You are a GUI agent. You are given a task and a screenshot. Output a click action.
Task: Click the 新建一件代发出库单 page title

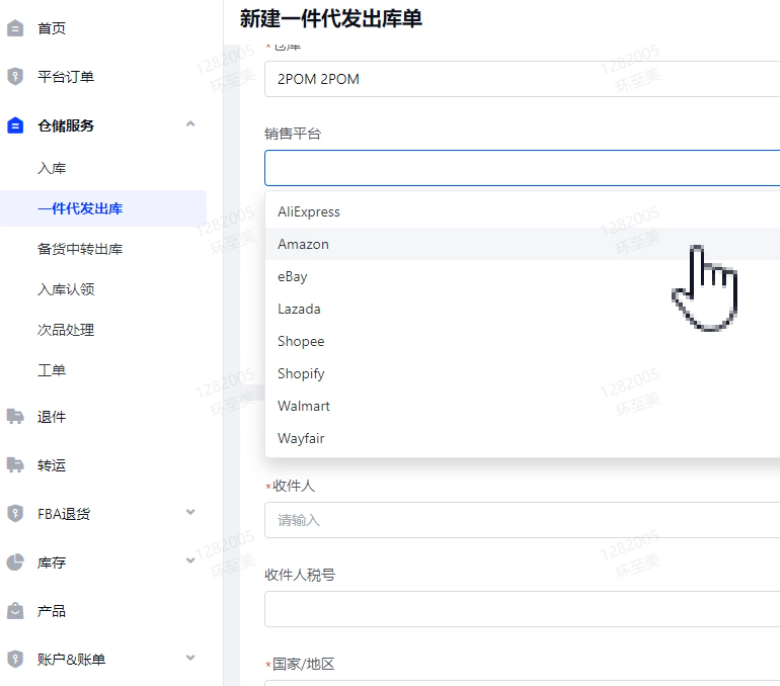(331, 18)
